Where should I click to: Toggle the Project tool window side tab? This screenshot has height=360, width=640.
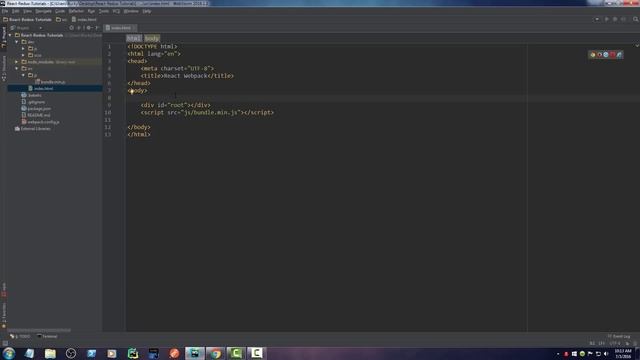point(4,37)
